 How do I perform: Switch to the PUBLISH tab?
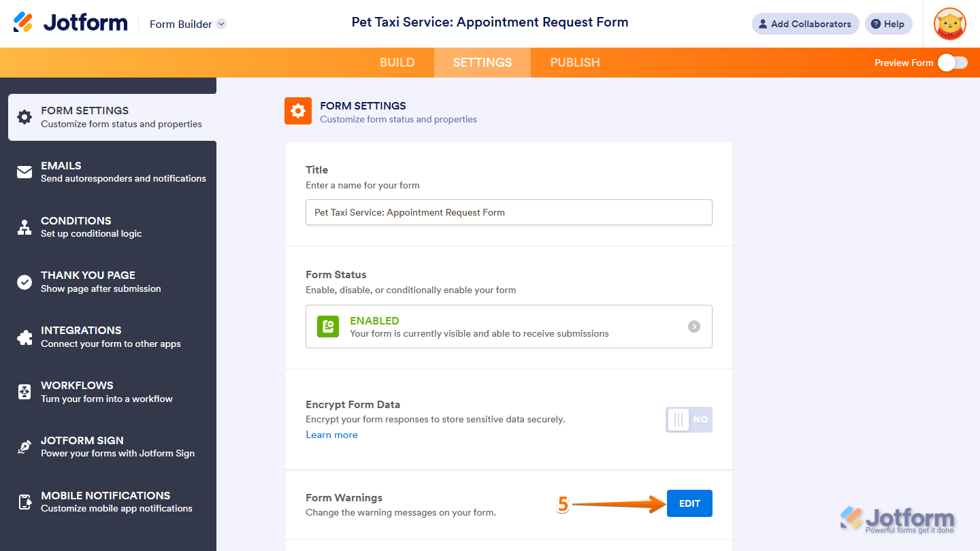tap(575, 63)
